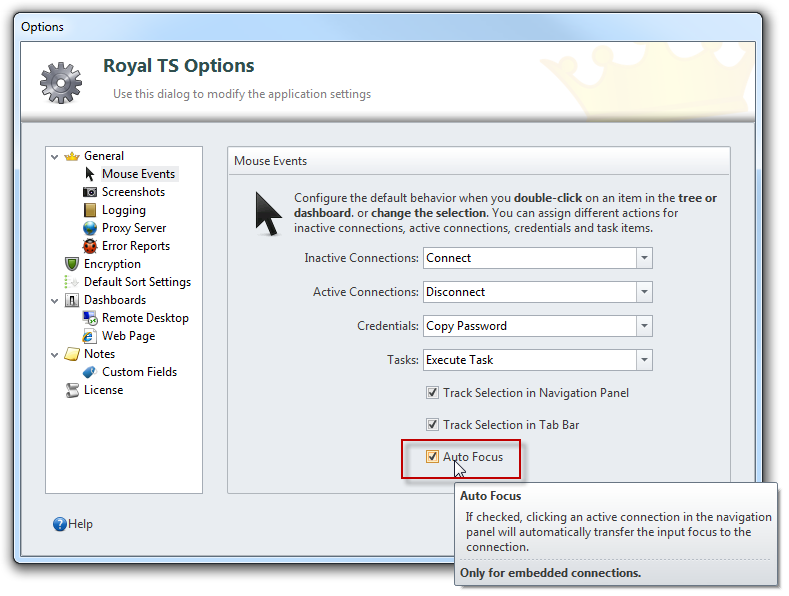Image resolution: width=789 pixels, height=596 pixels.
Task: Select Mouse Events in the tree
Action: point(138,174)
